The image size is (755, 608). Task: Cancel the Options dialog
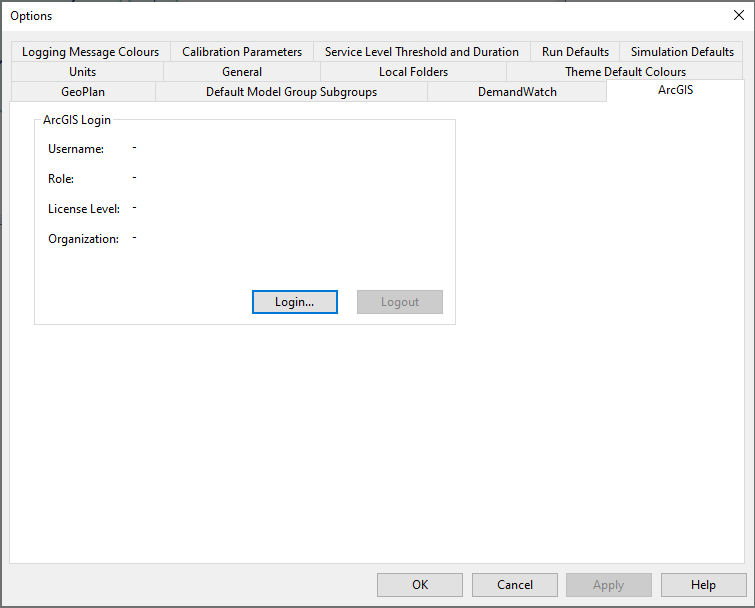[515, 584]
